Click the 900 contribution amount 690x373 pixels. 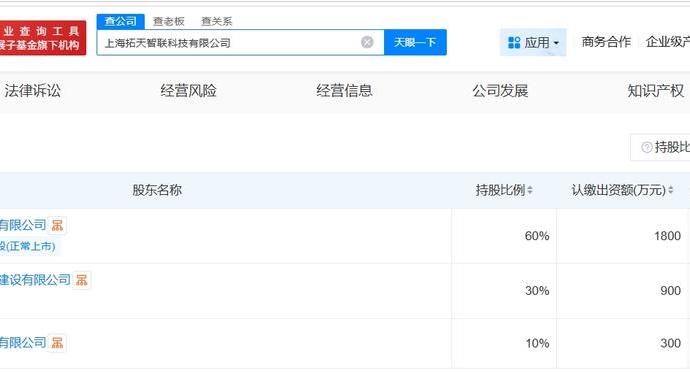tap(671, 291)
